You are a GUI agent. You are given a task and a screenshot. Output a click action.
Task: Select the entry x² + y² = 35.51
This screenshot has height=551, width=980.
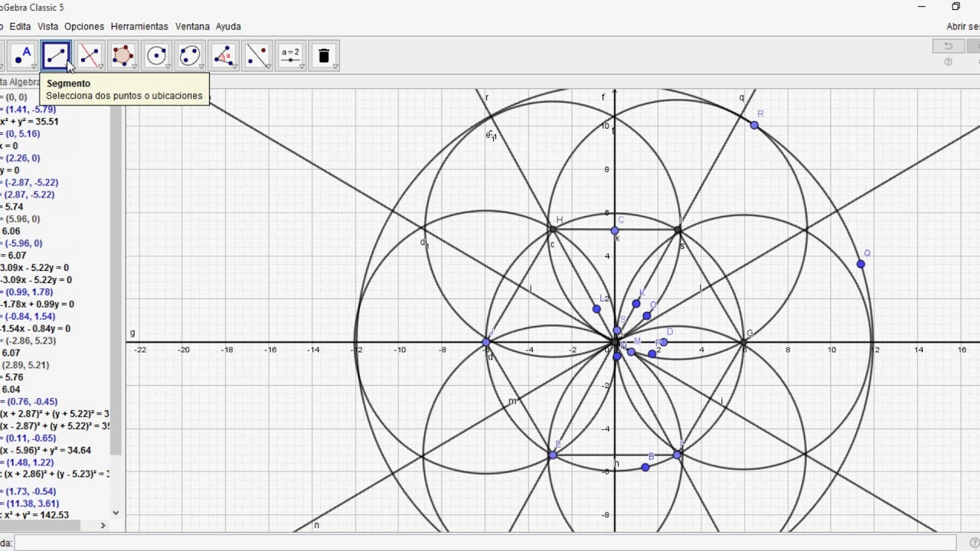[x=29, y=121]
